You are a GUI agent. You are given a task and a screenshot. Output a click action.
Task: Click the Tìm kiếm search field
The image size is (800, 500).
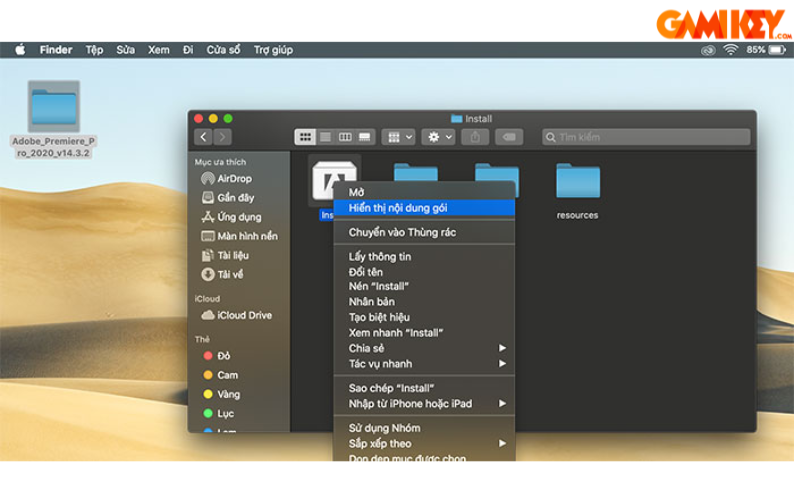tap(646, 137)
